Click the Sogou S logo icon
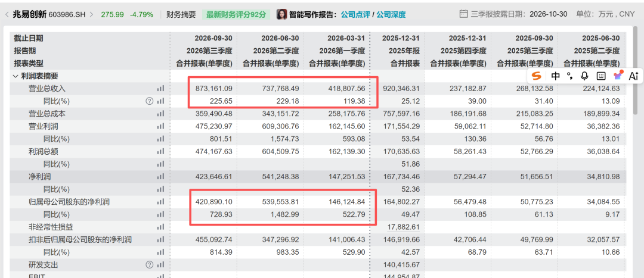The image size is (644, 278). 537,76
